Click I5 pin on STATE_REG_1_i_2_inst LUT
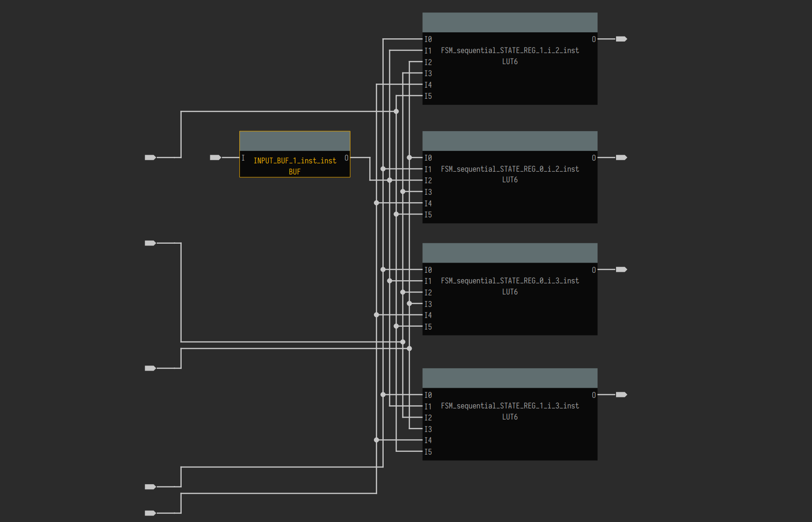812x522 pixels. (428, 96)
